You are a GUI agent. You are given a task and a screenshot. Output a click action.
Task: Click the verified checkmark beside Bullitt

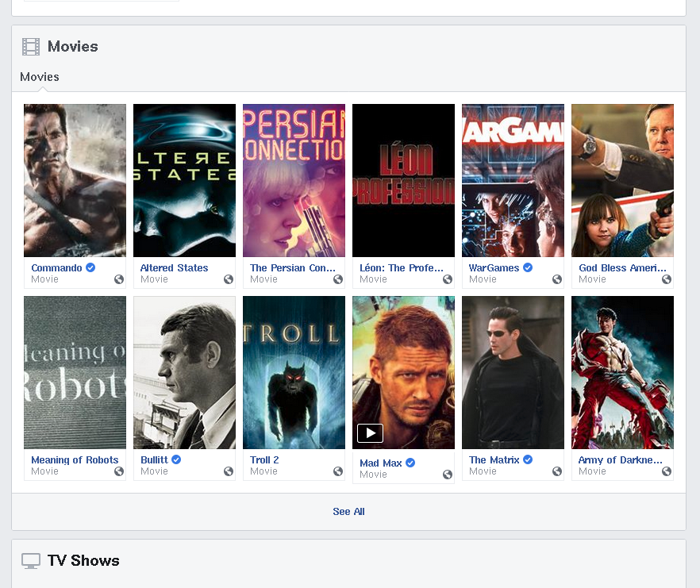point(176,459)
